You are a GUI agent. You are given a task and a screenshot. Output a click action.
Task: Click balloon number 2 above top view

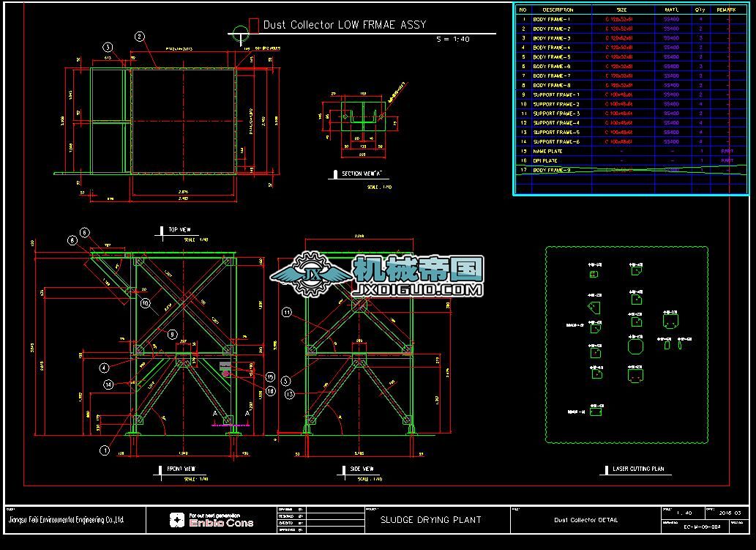tap(139, 37)
